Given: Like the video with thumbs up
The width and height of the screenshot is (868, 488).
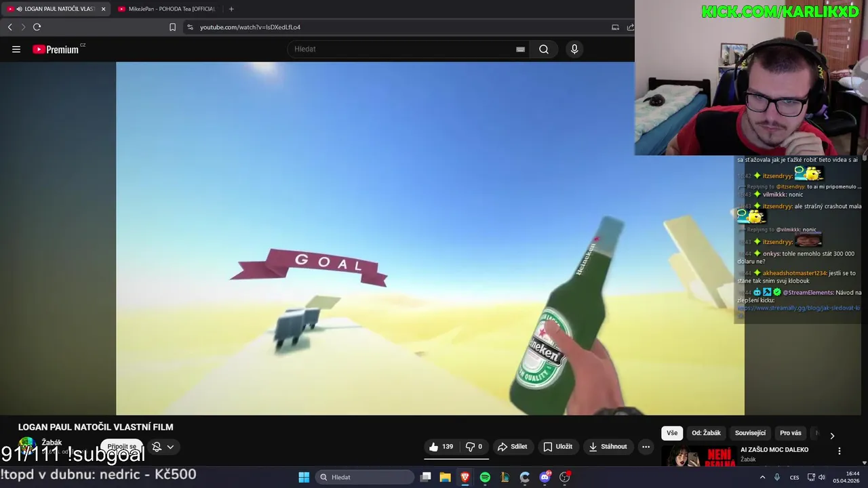Looking at the screenshot, I should pyautogui.click(x=441, y=447).
